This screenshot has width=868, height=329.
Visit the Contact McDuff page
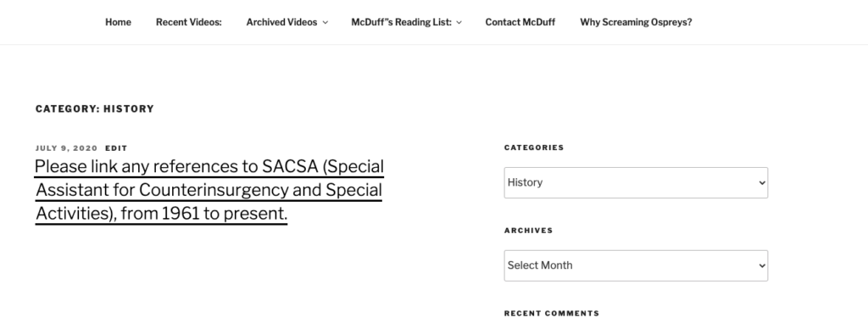point(520,22)
